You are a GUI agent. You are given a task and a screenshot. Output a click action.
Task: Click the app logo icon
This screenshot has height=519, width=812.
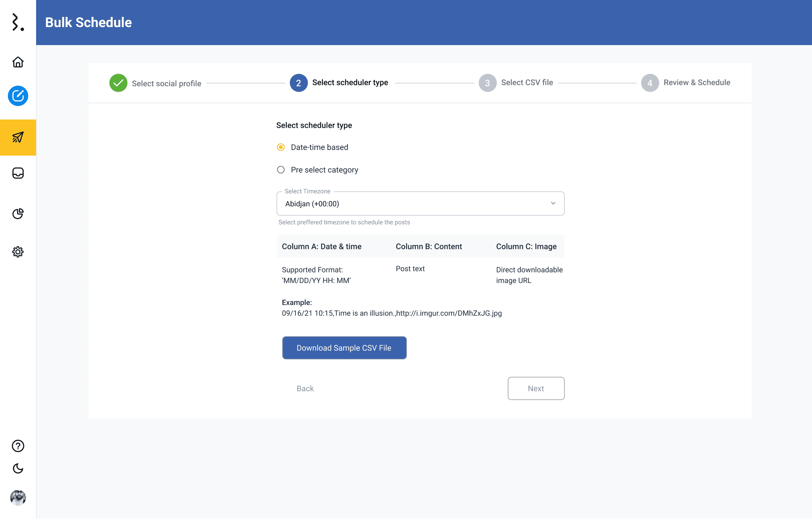pos(17,23)
